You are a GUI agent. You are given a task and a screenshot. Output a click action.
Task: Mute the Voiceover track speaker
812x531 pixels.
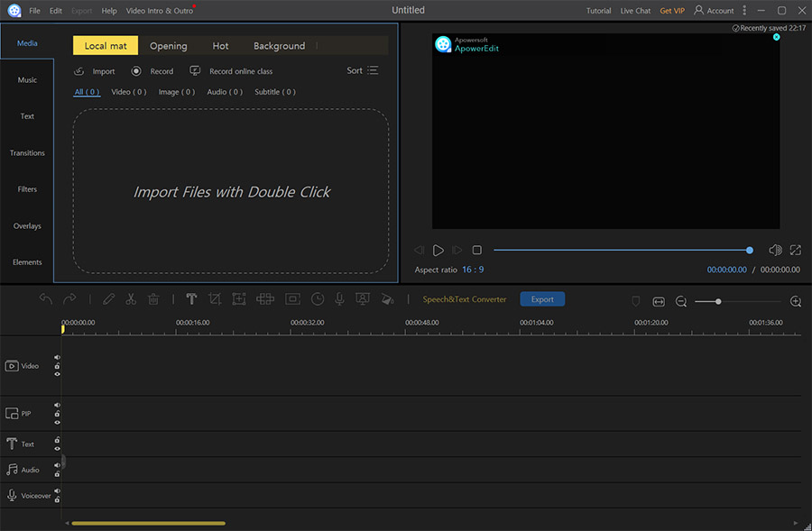click(57, 491)
